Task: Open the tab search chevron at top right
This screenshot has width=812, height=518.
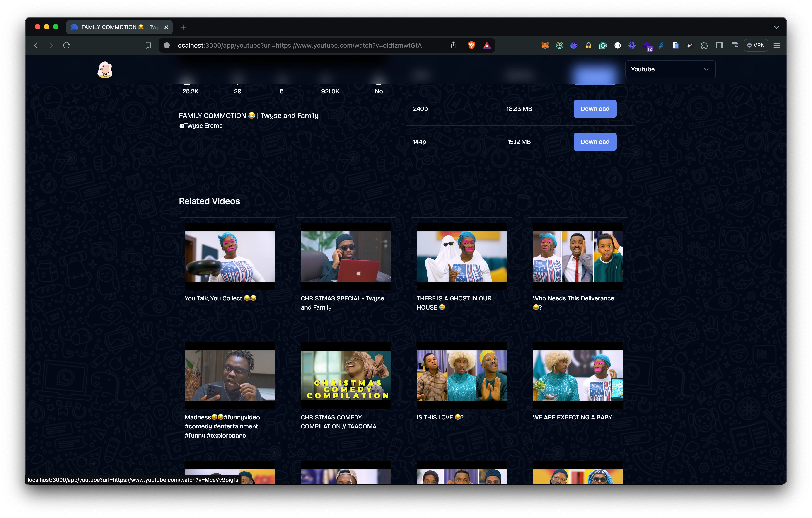Action: point(776,27)
